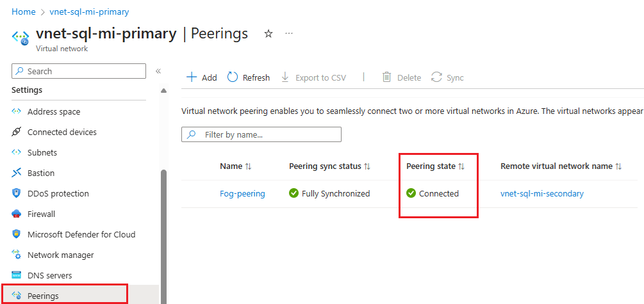Open the ellipsis more options menu
Viewport: 644px width, 304px height.
289,33
